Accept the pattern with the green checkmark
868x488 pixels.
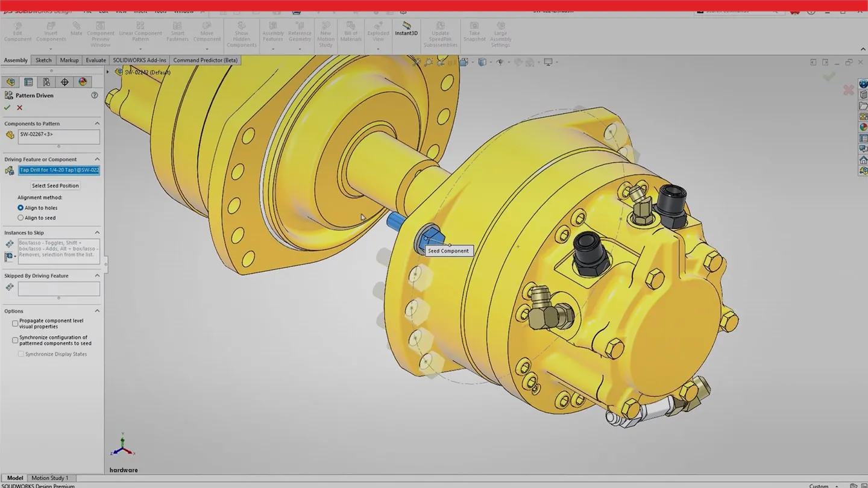(7, 108)
